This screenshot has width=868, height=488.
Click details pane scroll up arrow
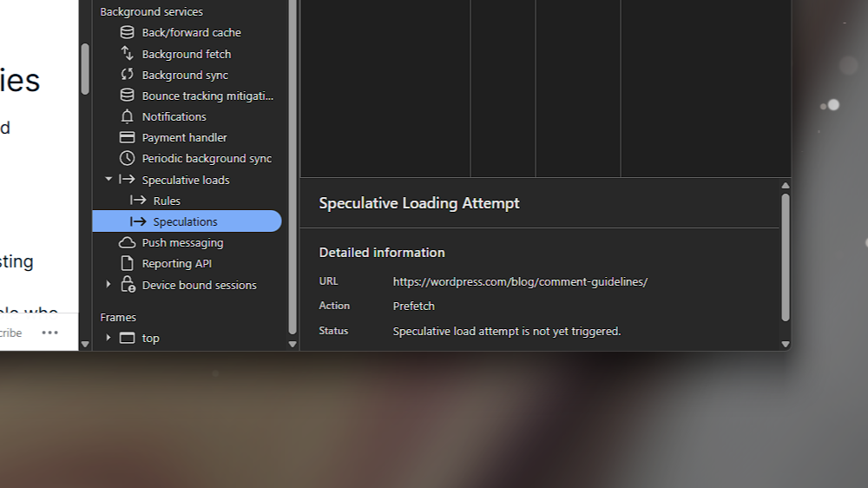click(x=785, y=186)
